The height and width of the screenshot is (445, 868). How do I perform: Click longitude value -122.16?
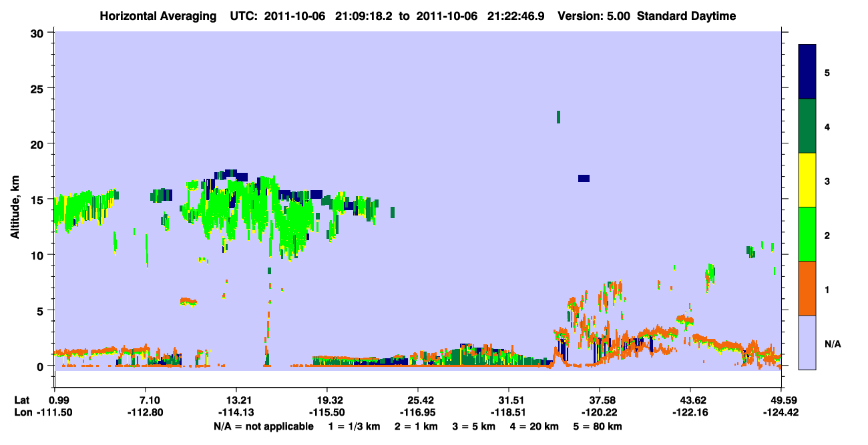pyautogui.click(x=690, y=412)
